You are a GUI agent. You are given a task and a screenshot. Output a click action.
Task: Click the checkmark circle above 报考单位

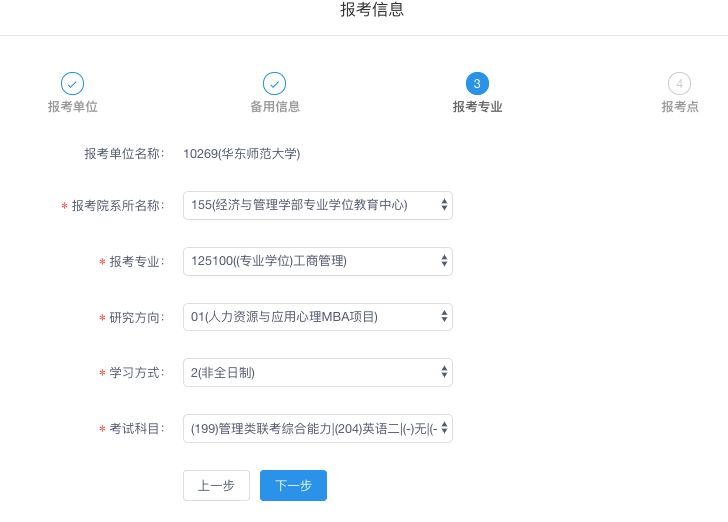72,84
